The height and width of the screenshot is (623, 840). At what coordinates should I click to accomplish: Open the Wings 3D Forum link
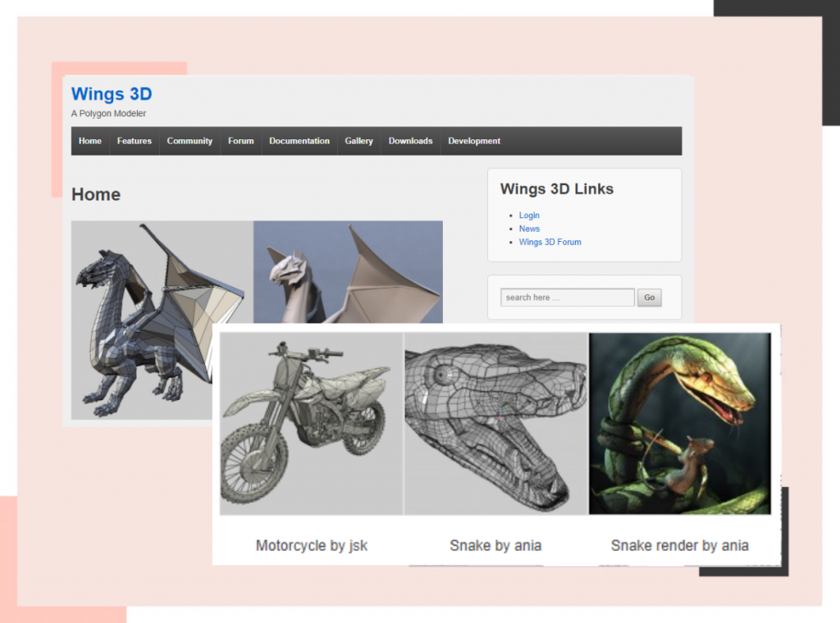pos(550,242)
